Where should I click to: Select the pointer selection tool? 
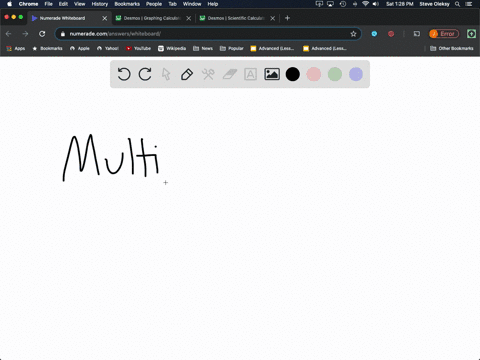tap(166, 74)
